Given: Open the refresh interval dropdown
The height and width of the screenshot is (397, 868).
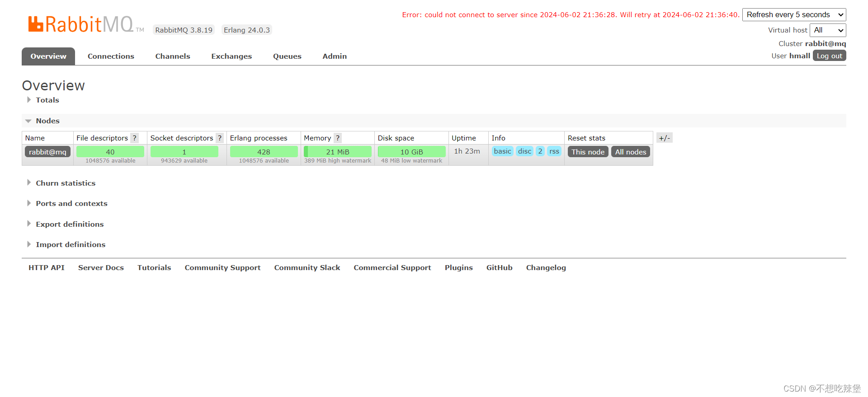Looking at the screenshot, I should (x=794, y=15).
